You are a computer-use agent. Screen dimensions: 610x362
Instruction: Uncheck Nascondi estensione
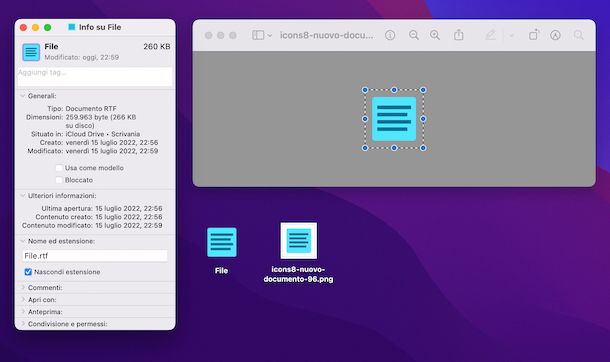[28, 272]
